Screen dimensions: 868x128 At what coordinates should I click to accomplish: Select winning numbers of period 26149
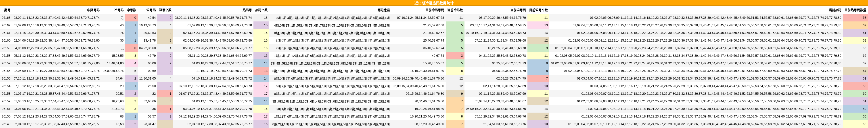57,124
